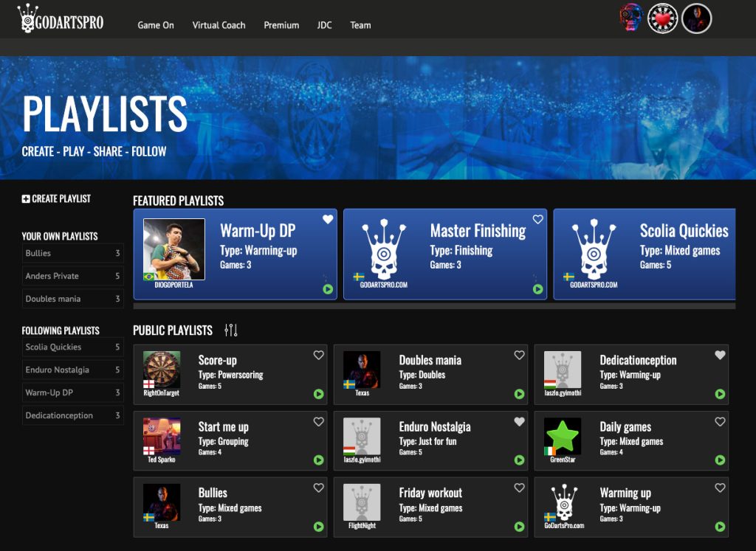The height and width of the screenshot is (551, 756).
Task: Open the Premium menu
Action: tap(281, 25)
